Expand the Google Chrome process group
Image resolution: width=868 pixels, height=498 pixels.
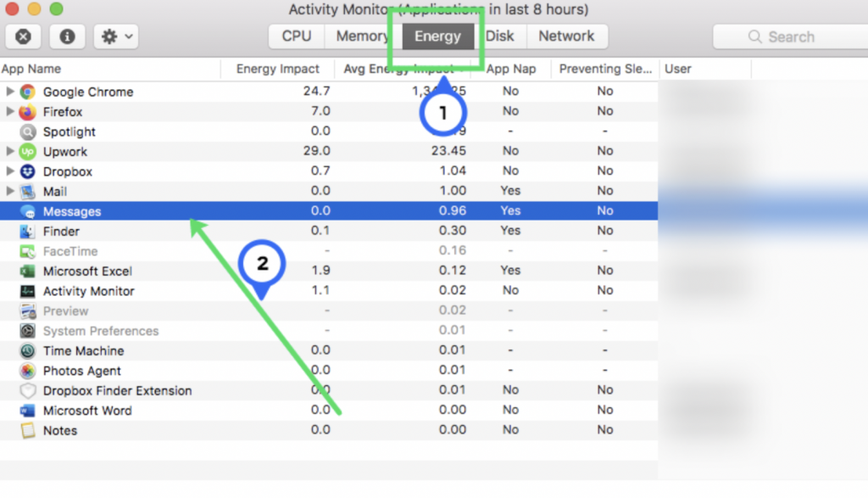coord(9,92)
